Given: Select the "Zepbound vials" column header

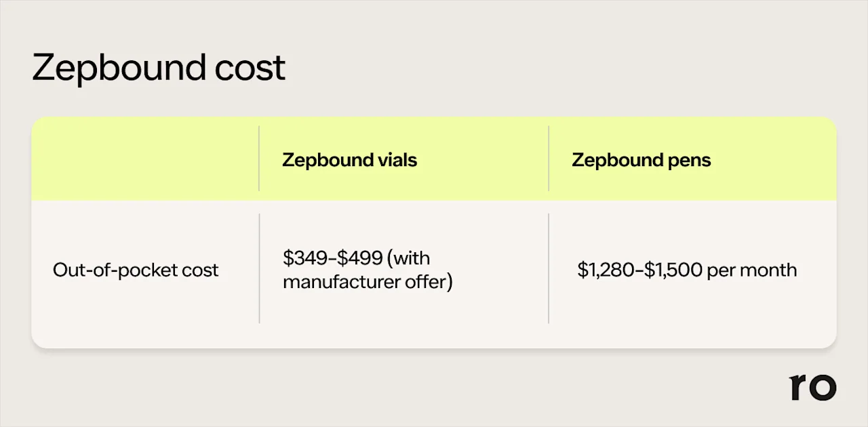Looking at the screenshot, I should [349, 160].
